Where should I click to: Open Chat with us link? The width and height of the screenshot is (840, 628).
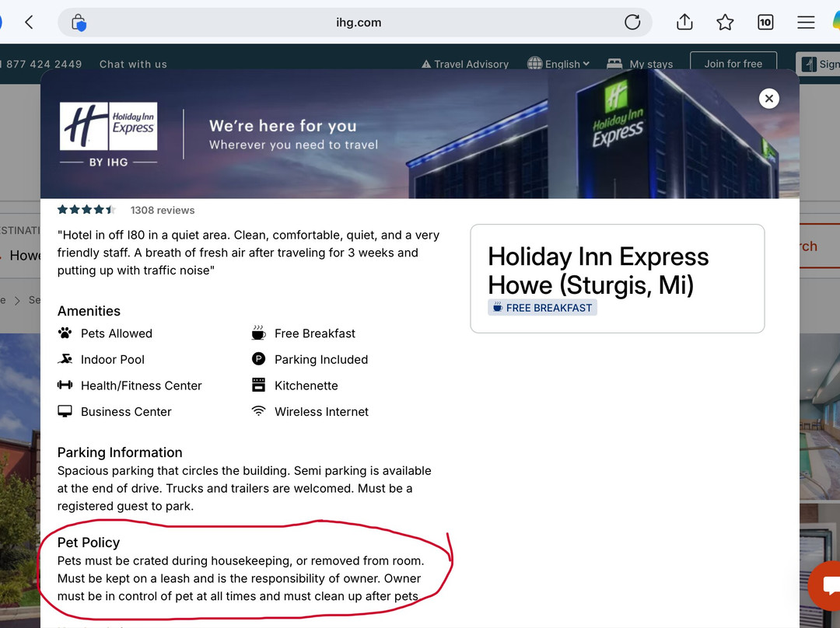[x=133, y=65]
